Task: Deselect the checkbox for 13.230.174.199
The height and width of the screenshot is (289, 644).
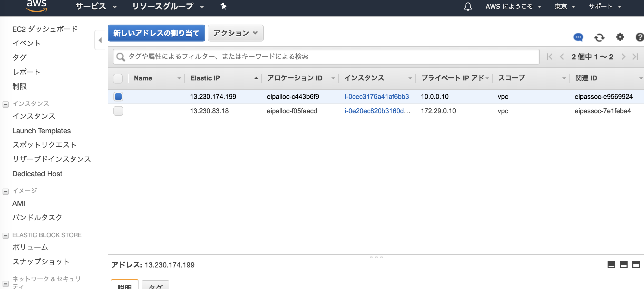Action: 118,97
